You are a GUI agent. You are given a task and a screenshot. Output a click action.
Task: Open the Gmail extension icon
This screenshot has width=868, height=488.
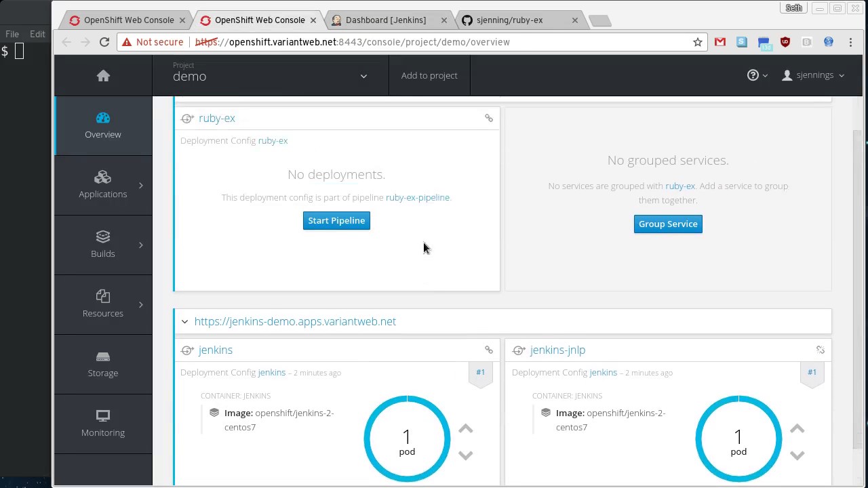tap(720, 42)
